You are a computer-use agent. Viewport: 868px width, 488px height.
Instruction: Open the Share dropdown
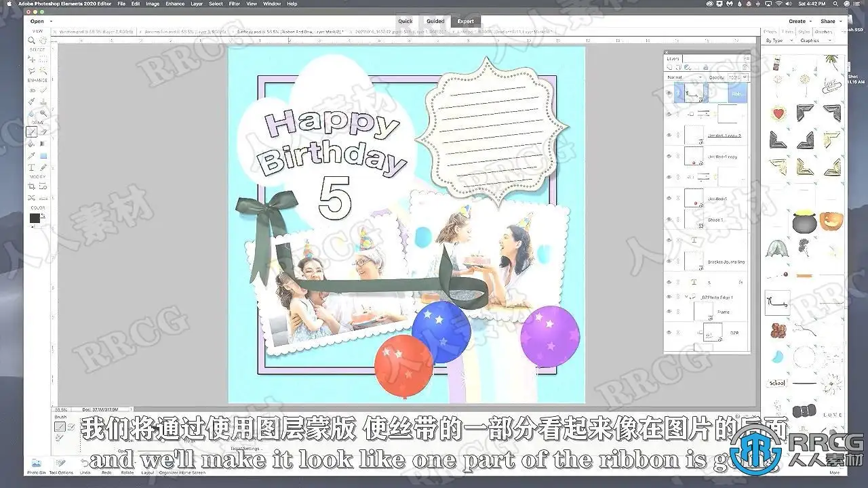(x=830, y=21)
